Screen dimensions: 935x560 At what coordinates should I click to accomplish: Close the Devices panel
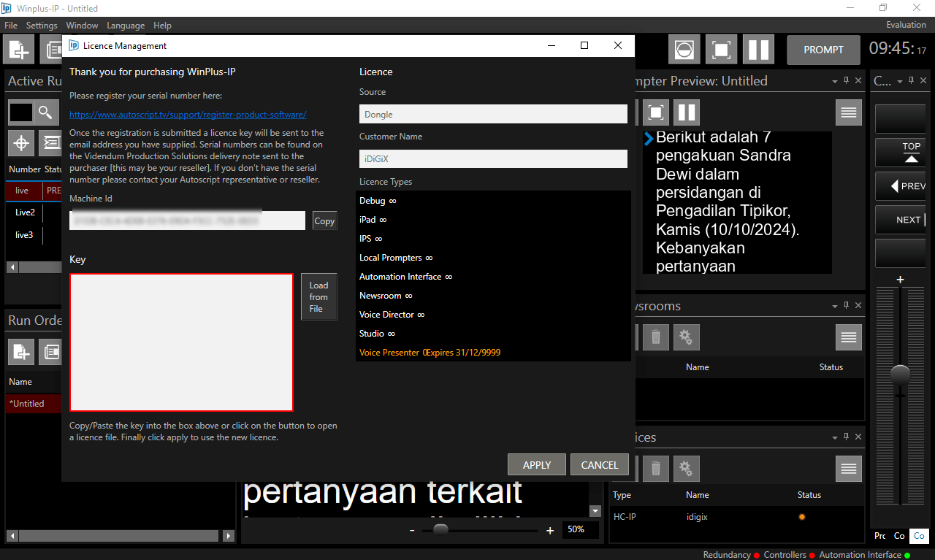[x=858, y=437]
